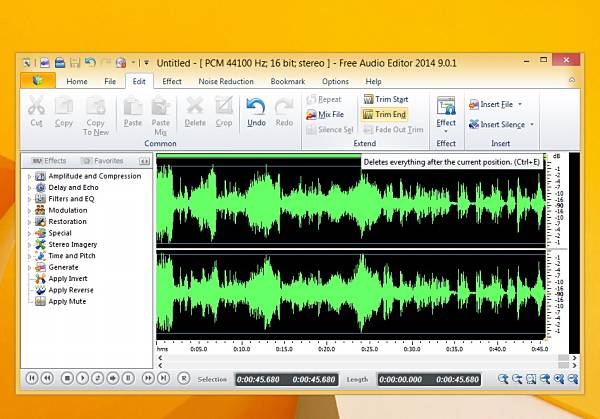Image resolution: width=600 pixels, height=419 pixels.
Task: Click Silence Sel in the Extend group
Action: tap(329, 130)
